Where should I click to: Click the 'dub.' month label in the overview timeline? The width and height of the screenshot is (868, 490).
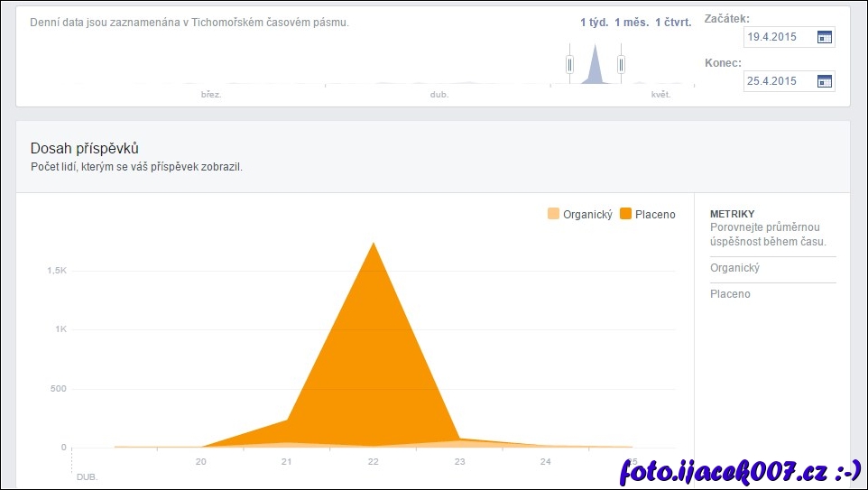[439, 94]
